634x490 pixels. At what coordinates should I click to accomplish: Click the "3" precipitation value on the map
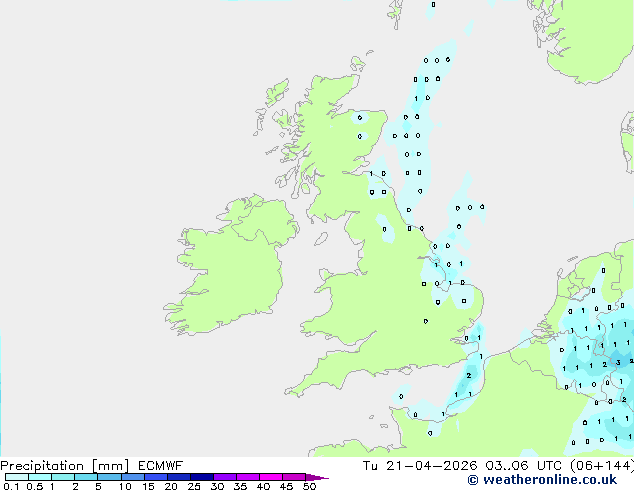618,363
